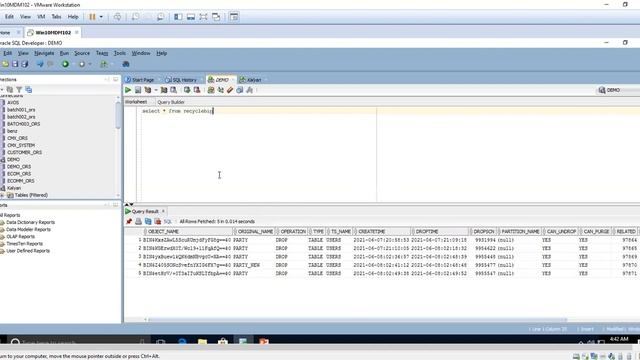Screen dimensions: 640x360
Task: Click the SQL History icon in worksheet toolbar
Action: pyautogui.click(x=240, y=90)
